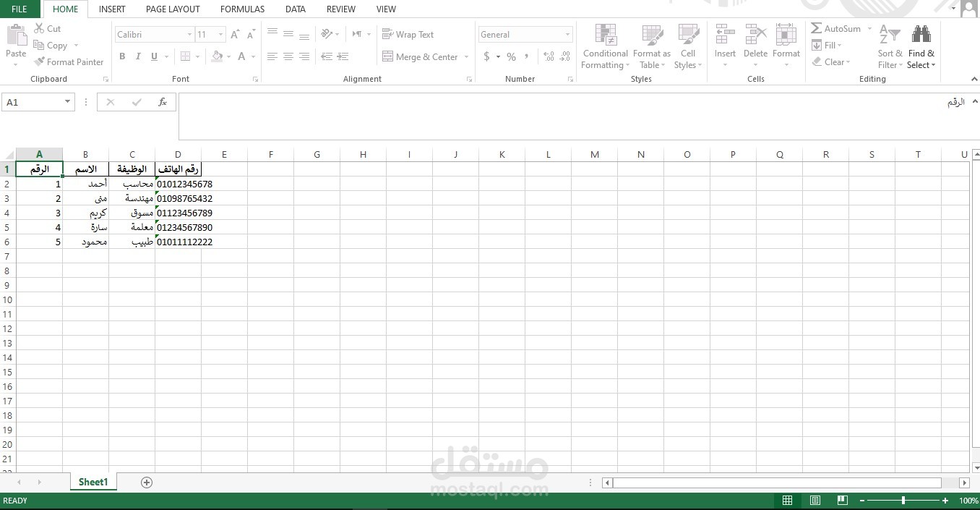Increase font size with the larger A icon

click(x=235, y=35)
